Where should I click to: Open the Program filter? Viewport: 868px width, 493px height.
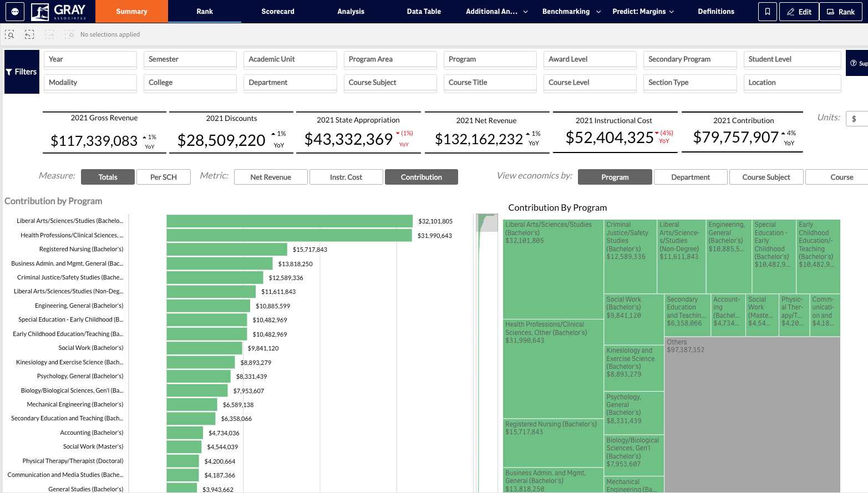click(x=490, y=59)
